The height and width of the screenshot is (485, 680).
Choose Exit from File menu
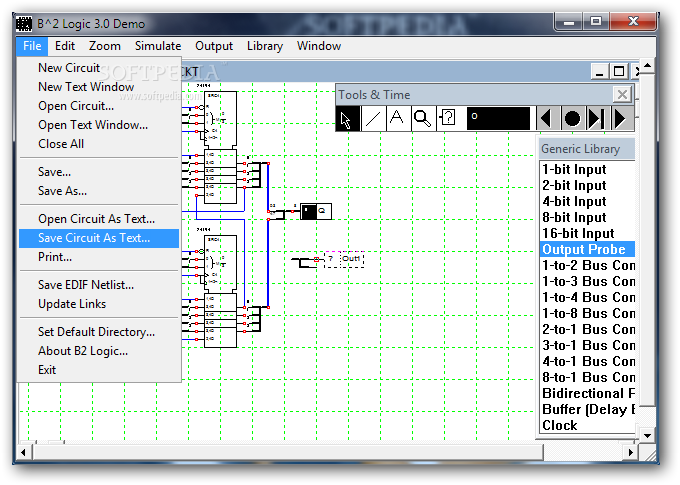pyautogui.click(x=99, y=370)
